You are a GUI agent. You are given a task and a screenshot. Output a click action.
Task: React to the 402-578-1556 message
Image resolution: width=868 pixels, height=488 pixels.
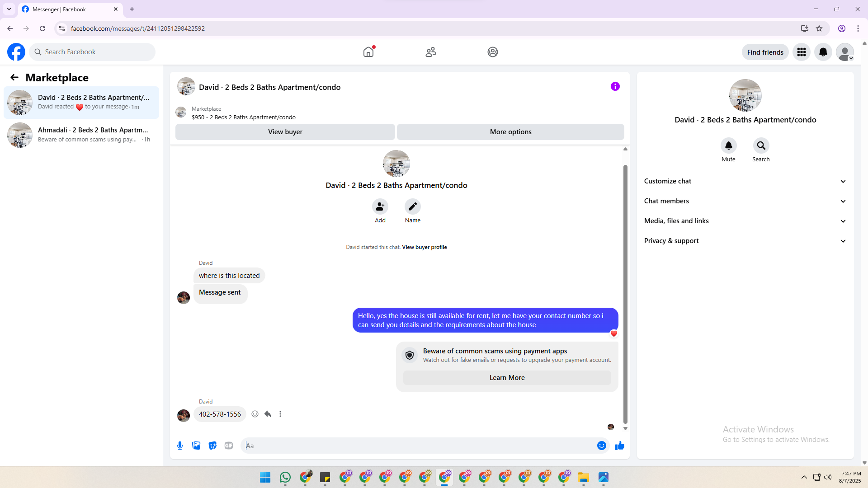click(255, 414)
